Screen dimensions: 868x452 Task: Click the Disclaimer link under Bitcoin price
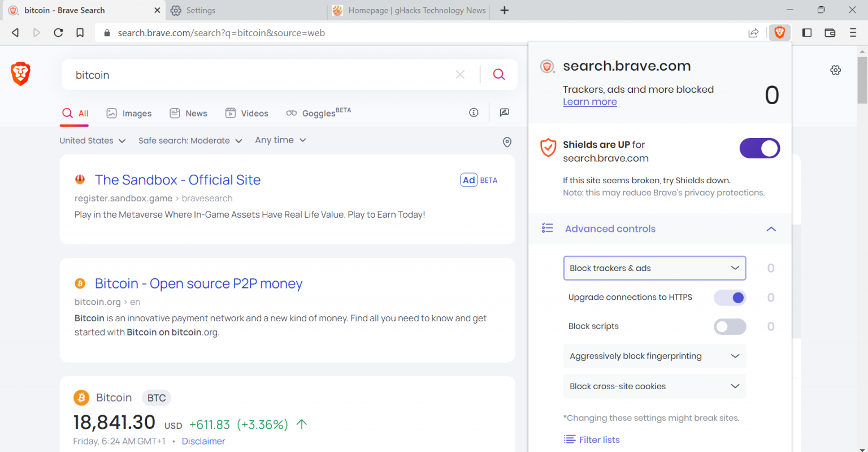pos(203,441)
